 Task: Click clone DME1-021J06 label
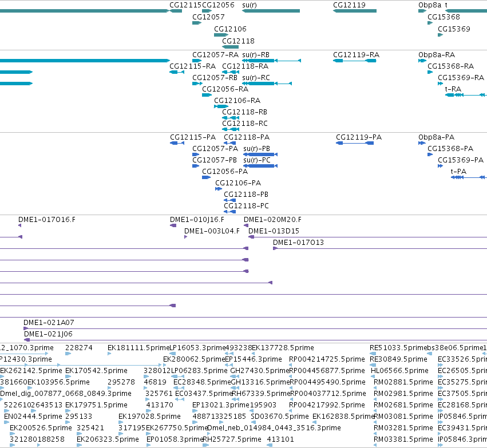(x=49, y=335)
